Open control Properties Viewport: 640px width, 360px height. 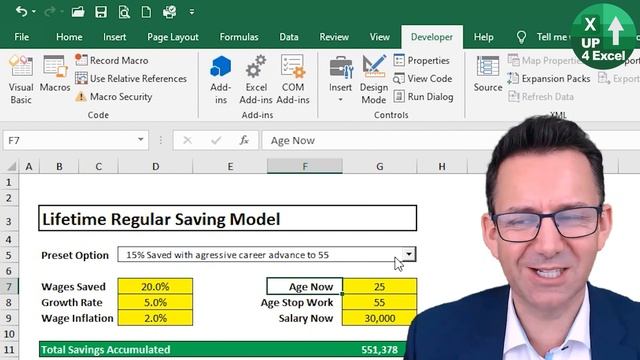tap(422, 60)
